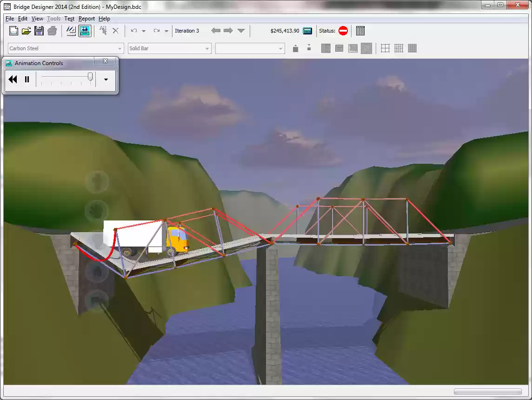Viewport: 532px width, 400px height.
Task: Undo the last action
Action: 133,31
